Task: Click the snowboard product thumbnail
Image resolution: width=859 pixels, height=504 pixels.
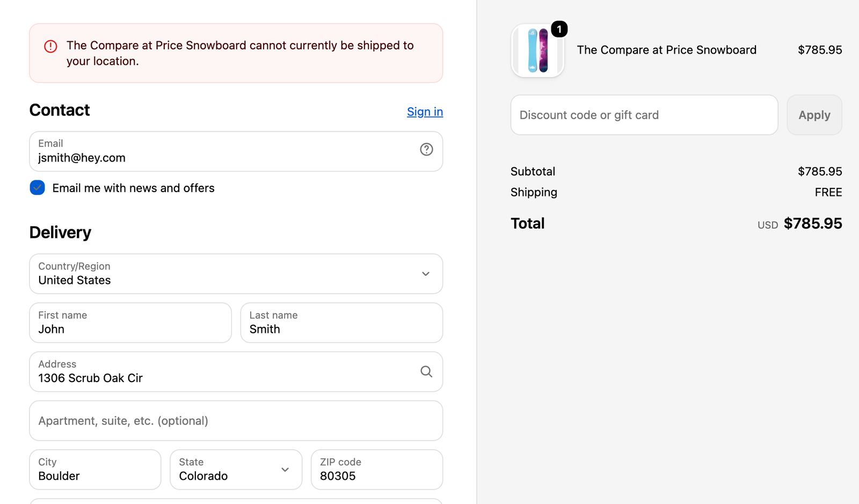Action: coord(538,50)
